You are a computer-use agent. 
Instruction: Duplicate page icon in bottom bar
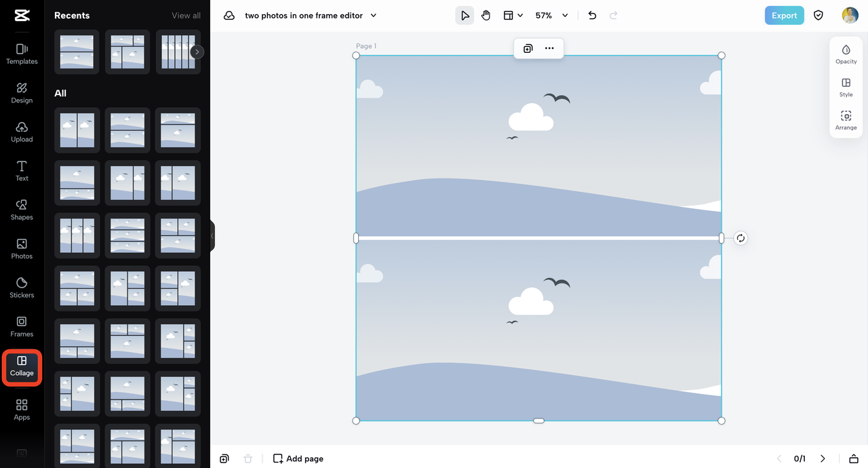[224, 459]
